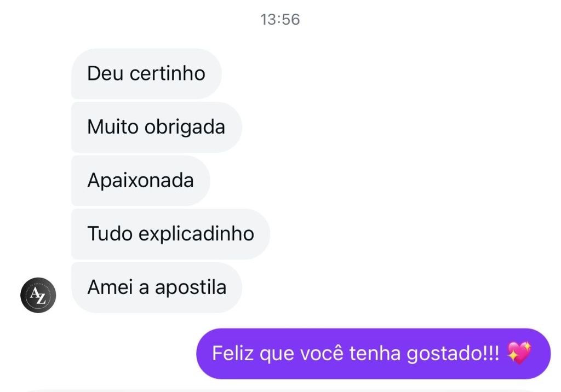Click the word "Deu" in first message

[x=105, y=73]
